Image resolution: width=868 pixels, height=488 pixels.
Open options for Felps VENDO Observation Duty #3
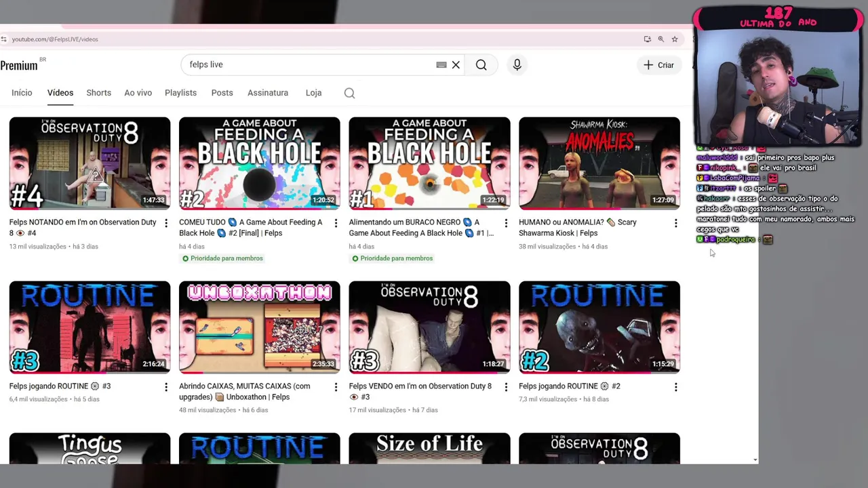click(x=506, y=387)
